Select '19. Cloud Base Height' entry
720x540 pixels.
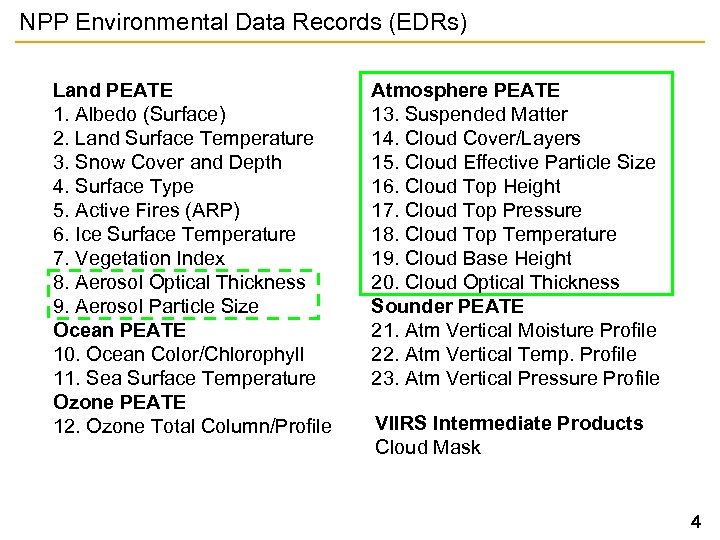coord(472,258)
